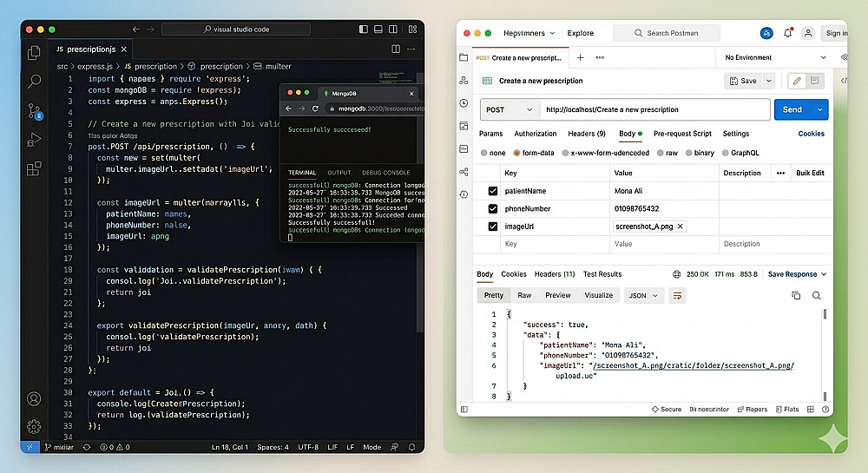Click the VS Code Search sidebar icon
The width and height of the screenshot is (868, 473).
point(35,82)
